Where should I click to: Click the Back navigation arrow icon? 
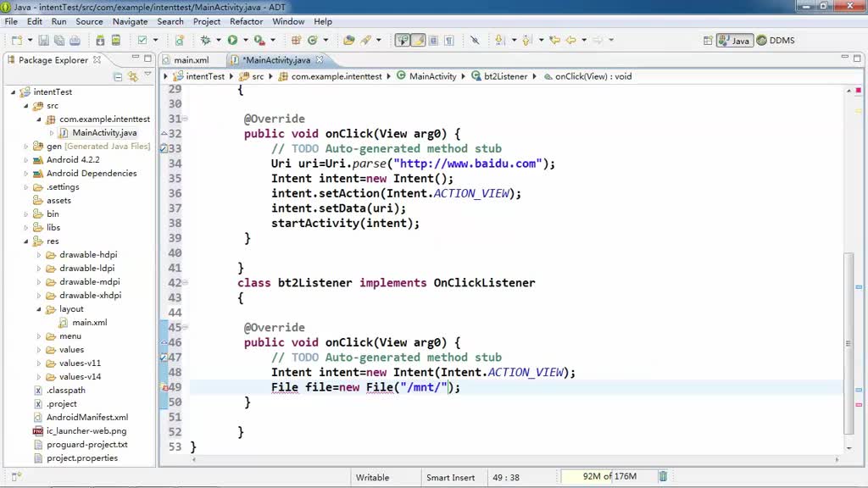(x=570, y=40)
